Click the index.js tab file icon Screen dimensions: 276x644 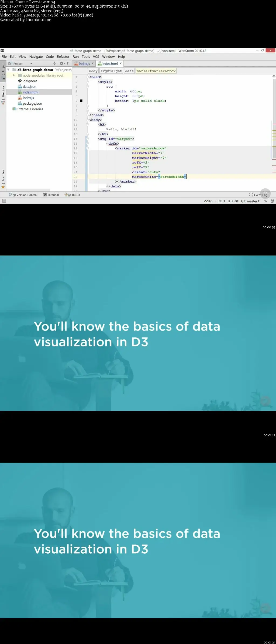(x=76, y=64)
